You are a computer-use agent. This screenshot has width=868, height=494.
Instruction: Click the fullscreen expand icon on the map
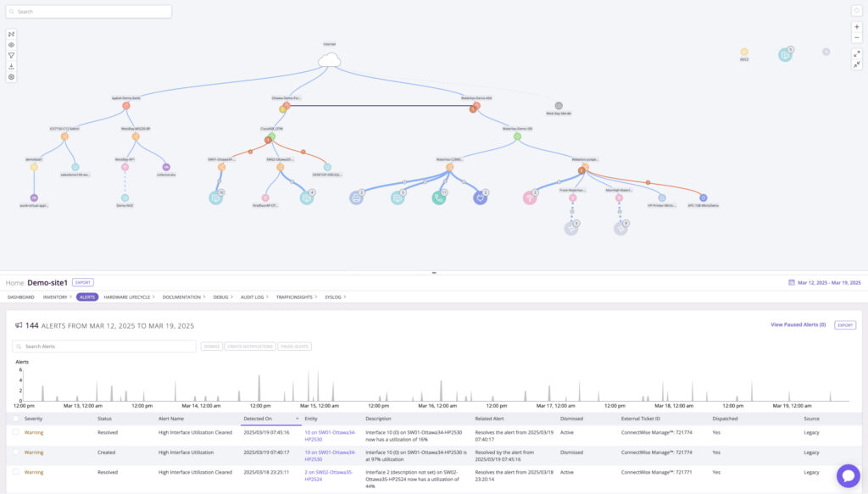tap(856, 53)
